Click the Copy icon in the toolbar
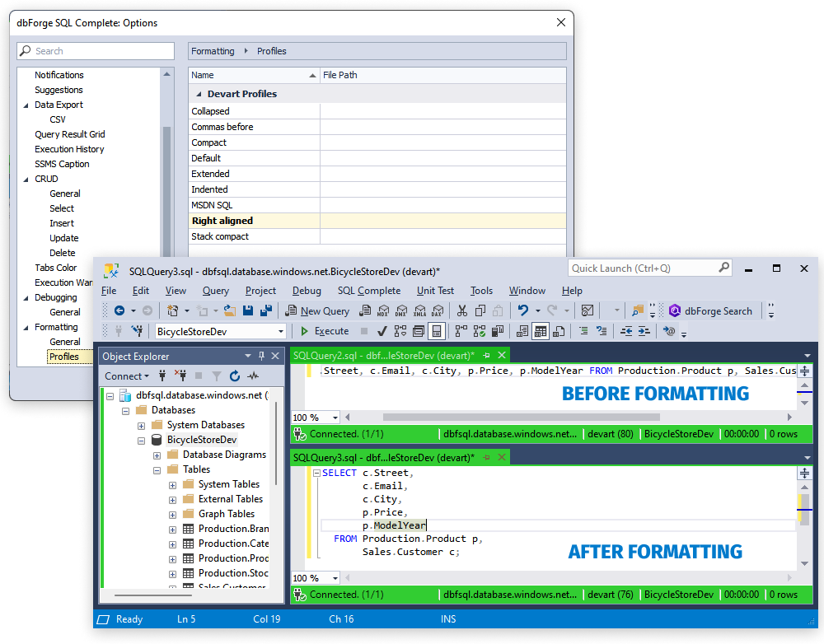 480,311
